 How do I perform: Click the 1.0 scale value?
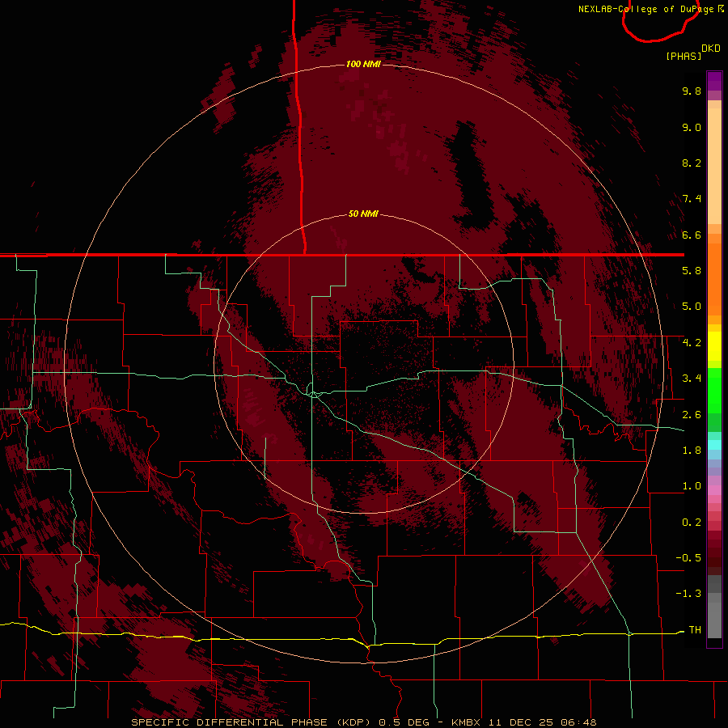[692, 486]
